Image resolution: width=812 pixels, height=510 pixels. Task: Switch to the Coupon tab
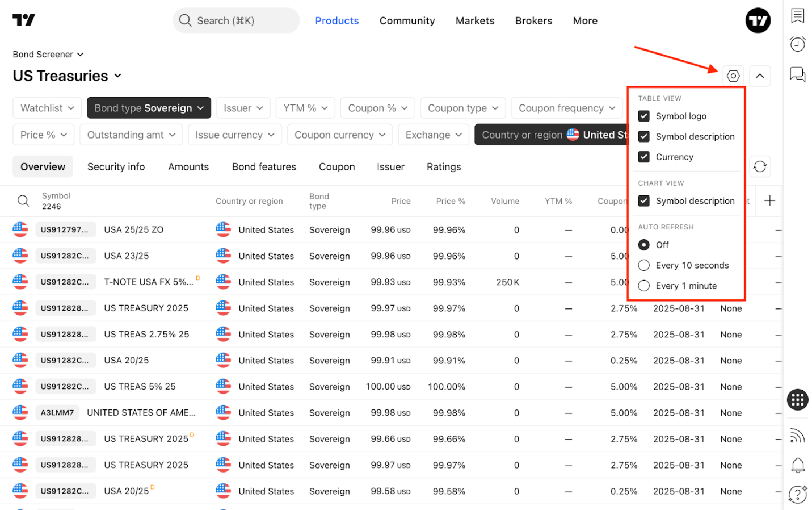(336, 166)
